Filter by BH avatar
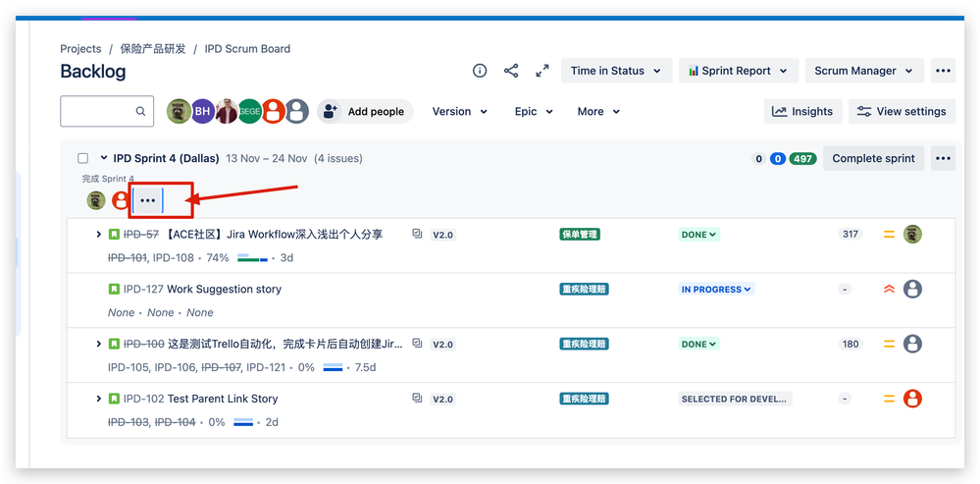 (x=202, y=111)
